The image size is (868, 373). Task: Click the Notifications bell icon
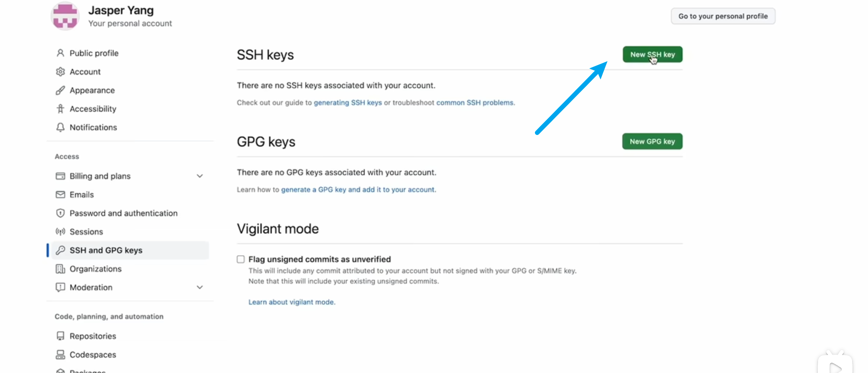60,127
